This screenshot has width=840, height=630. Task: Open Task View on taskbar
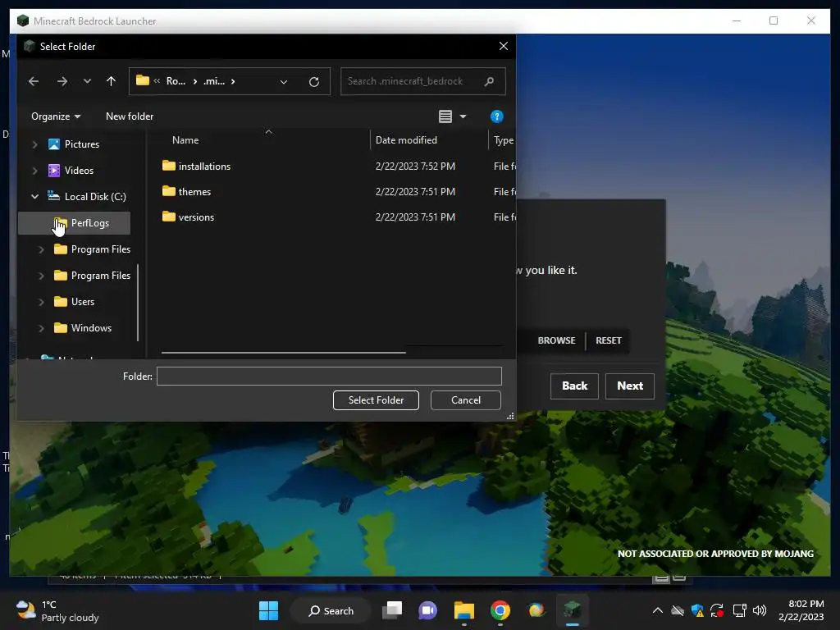(392, 610)
